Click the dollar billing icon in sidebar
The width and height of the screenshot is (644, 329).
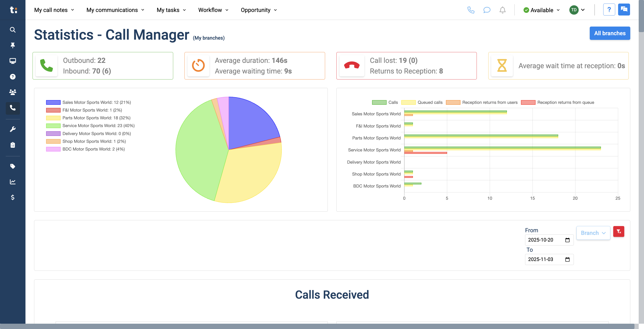12,197
